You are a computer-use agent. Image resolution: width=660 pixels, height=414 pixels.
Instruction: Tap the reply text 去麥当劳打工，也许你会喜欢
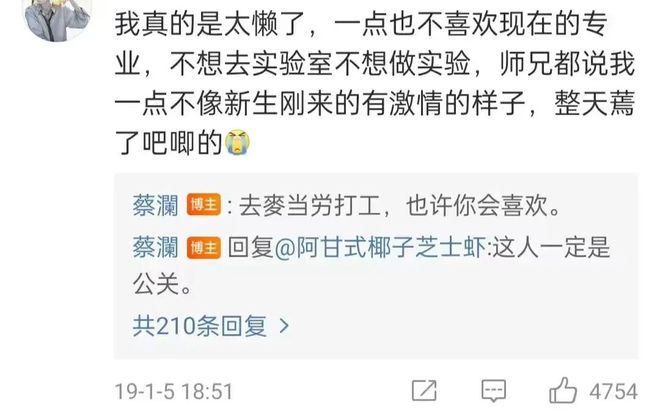[x=399, y=206]
